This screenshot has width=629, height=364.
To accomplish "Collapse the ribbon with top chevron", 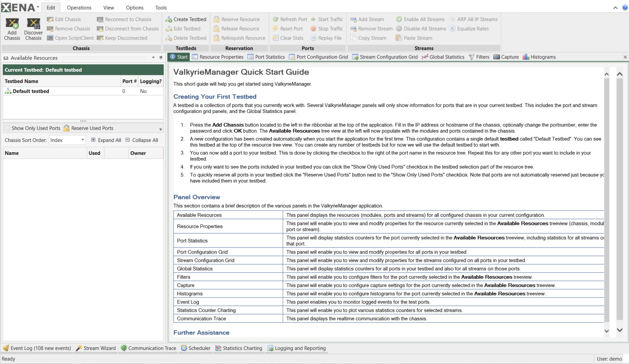I will point(615,8).
